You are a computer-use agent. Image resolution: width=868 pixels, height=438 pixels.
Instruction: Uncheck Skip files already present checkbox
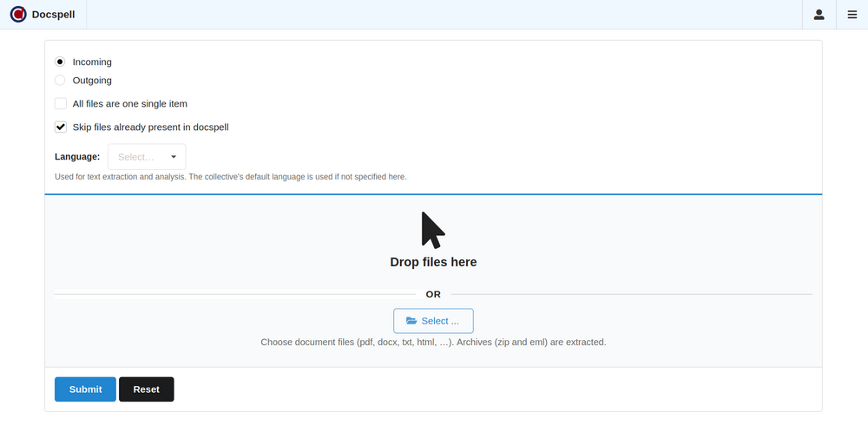click(x=61, y=127)
